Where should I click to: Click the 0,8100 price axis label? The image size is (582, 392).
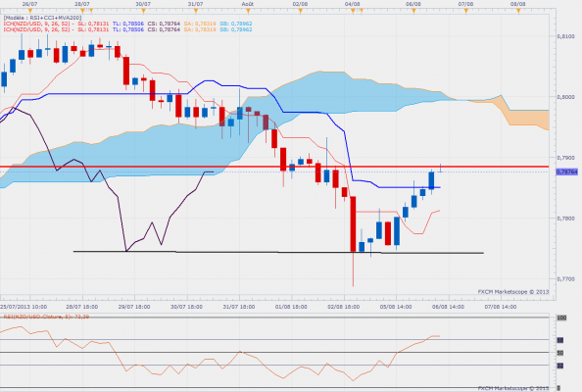(x=565, y=36)
